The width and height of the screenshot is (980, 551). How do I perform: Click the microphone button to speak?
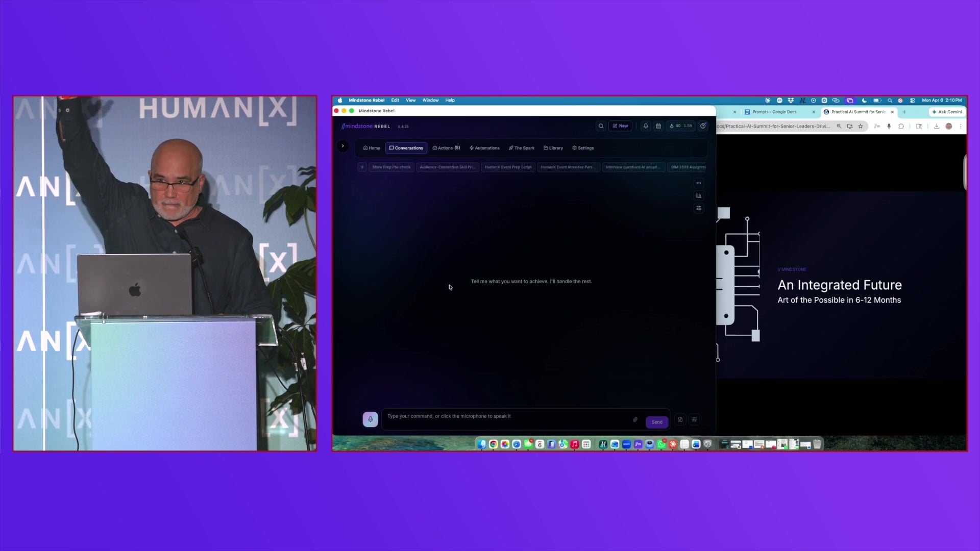370,419
